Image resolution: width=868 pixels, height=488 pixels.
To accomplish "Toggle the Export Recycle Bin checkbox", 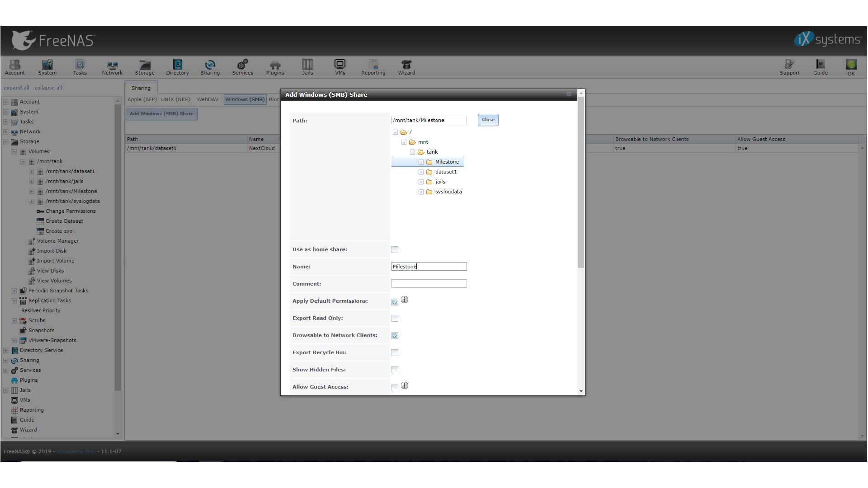I will [395, 353].
